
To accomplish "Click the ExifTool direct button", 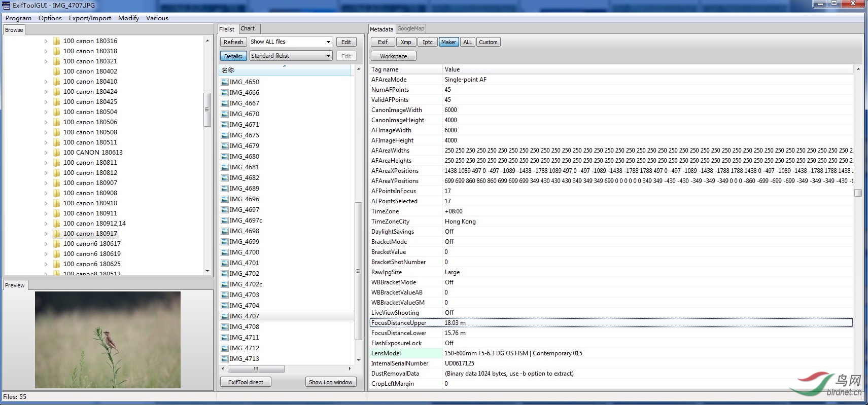I will [x=246, y=382].
